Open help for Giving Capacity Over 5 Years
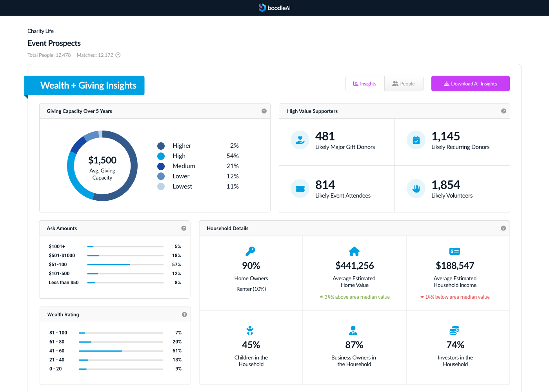549x392 pixels. click(x=264, y=111)
